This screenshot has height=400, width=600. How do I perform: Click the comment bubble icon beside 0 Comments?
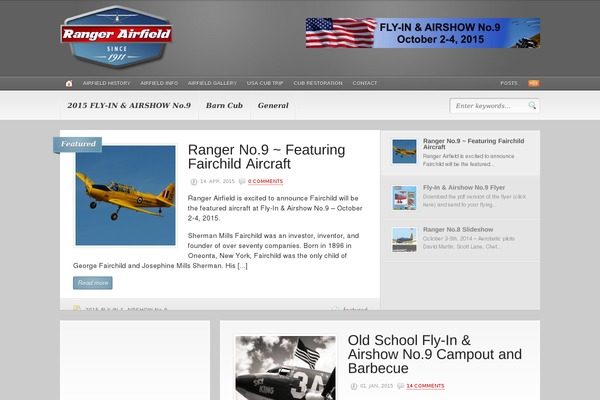(242, 181)
